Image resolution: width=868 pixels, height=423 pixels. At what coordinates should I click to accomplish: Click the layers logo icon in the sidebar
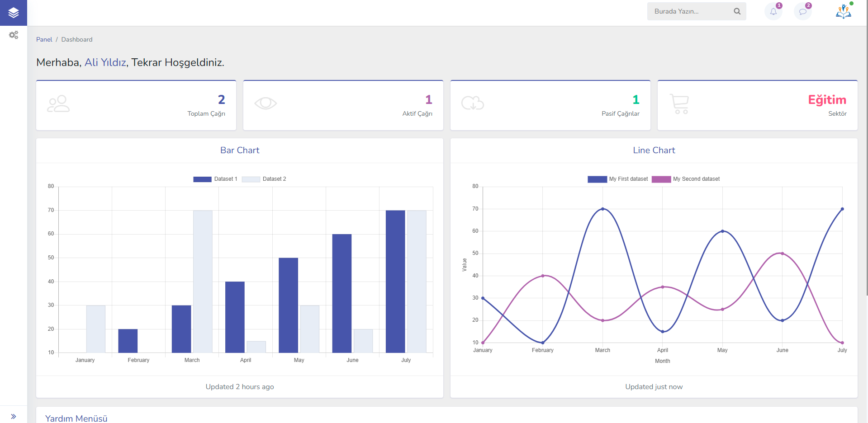pos(14,13)
